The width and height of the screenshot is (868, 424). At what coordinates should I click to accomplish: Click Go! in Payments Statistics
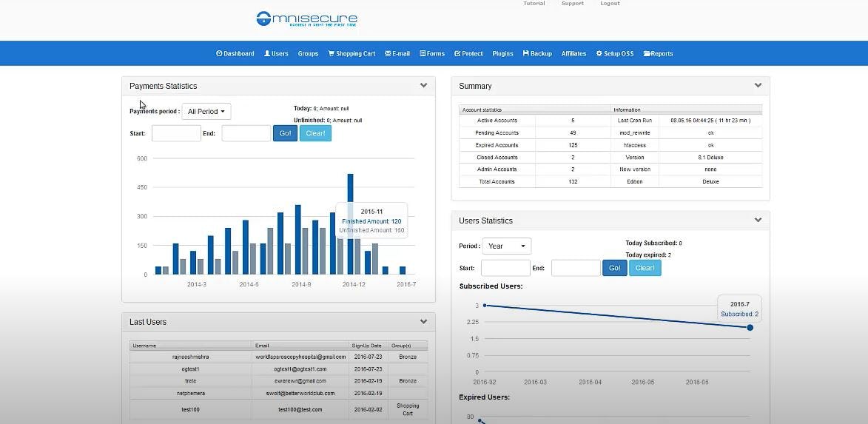pos(285,133)
